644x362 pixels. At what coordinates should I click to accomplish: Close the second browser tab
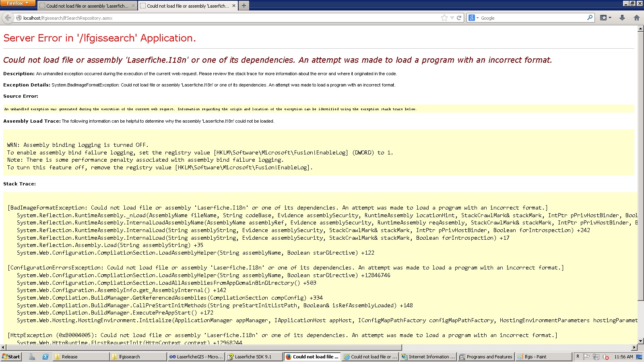click(234, 6)
